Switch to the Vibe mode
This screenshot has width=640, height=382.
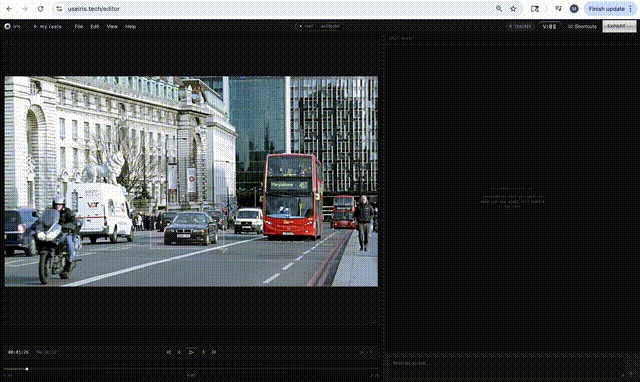tap(549, 27)
